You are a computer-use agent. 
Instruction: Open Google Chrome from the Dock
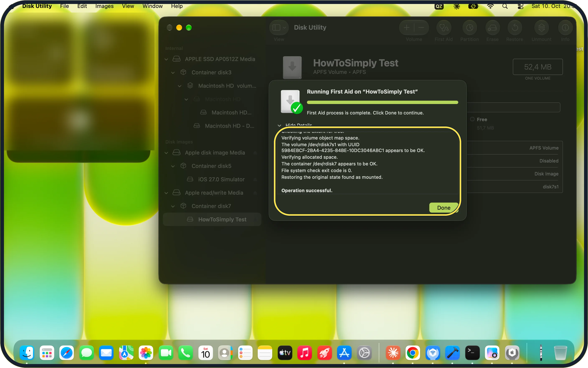pyautogui.click(x=413, y=353)
